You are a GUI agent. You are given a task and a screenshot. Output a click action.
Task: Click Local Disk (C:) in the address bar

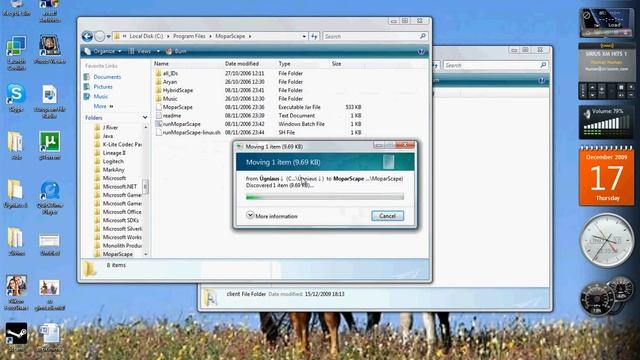[146, 36]
